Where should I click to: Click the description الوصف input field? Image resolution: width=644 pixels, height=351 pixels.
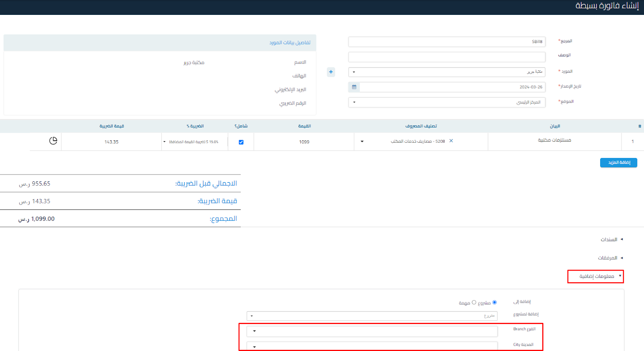(447, 57)
